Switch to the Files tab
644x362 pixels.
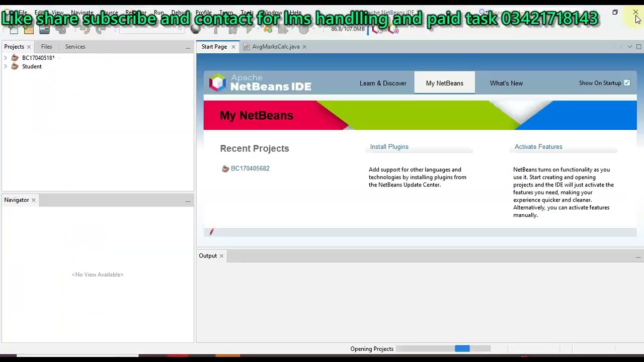pos(46,47)
